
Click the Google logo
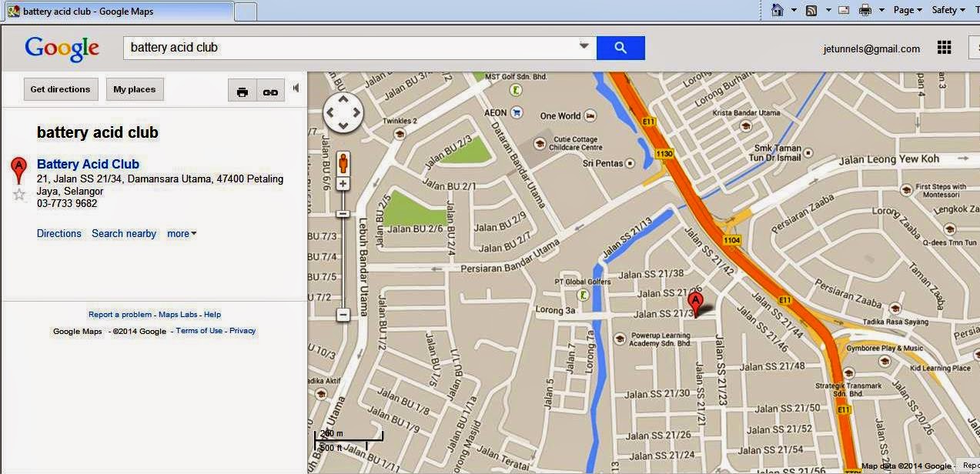pyautogui.click(x=62, y=48)
